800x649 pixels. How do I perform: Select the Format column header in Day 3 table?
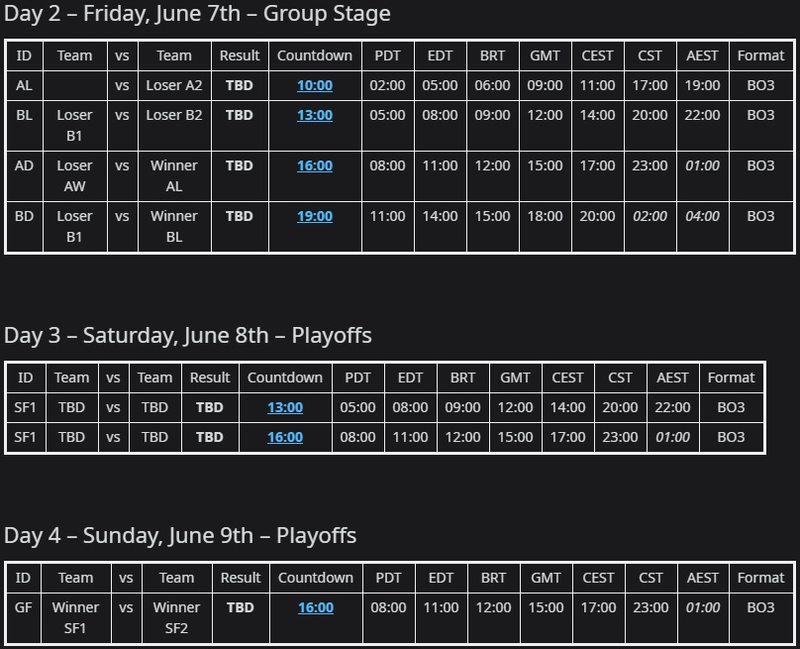coord(731,378)
